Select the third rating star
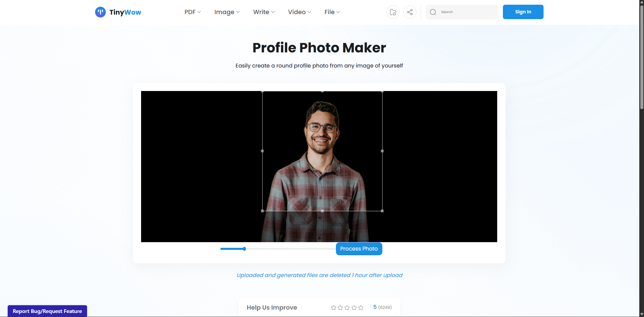 tap(347, 307)
